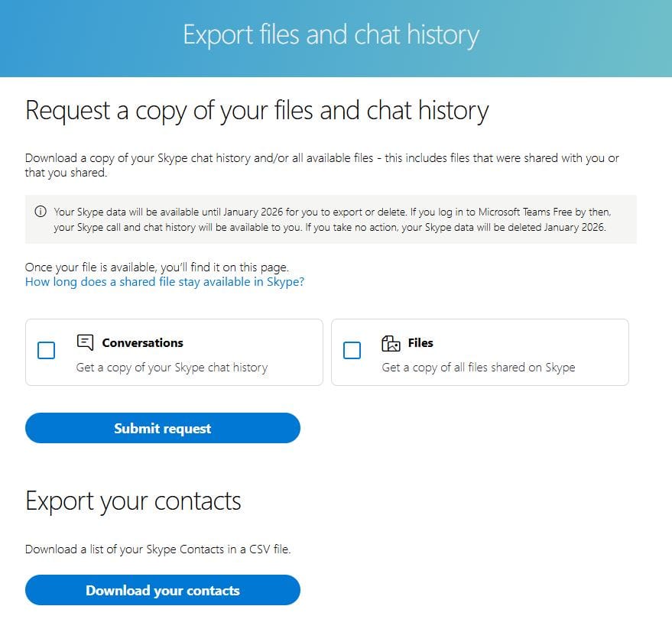672x619 pixels.
Task: Click the January 2026 data notice text
Action: tap(332, 219)
